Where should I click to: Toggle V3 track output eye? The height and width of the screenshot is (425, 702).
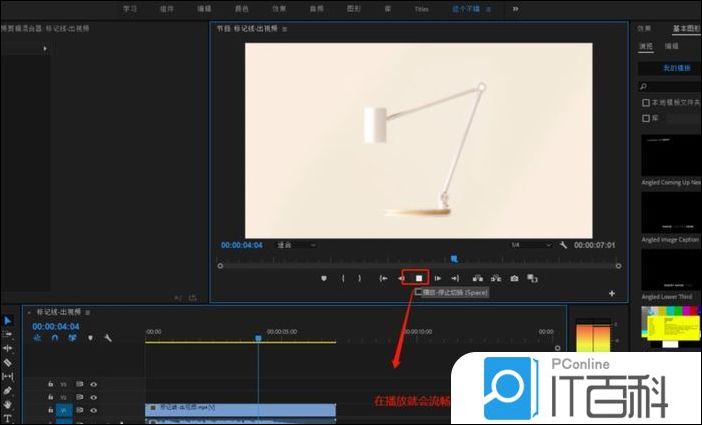coord(94,383)
